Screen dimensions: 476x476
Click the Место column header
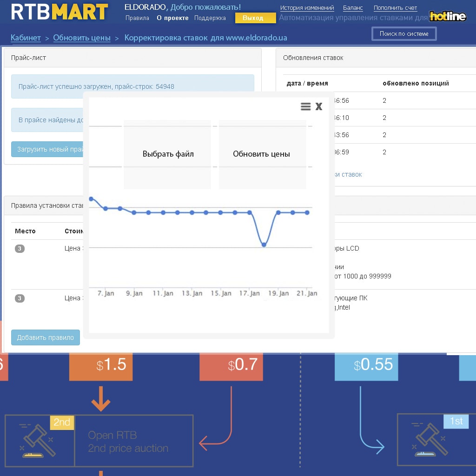(x=25, y=231)
